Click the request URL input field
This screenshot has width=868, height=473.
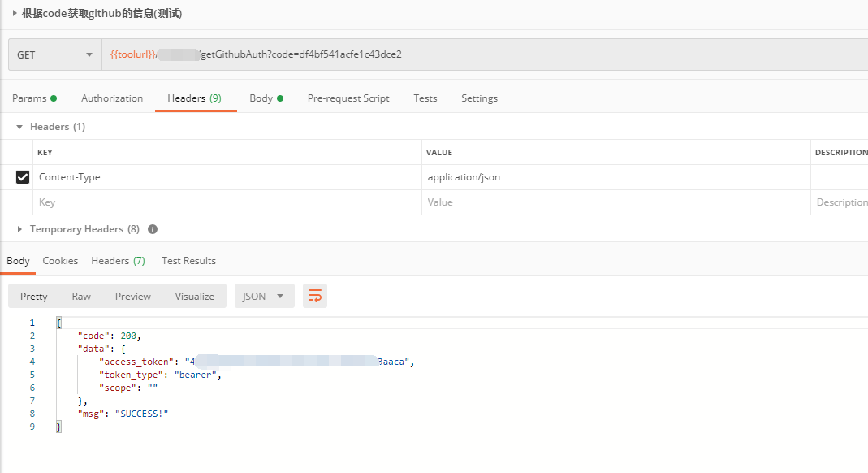[485, 54]
